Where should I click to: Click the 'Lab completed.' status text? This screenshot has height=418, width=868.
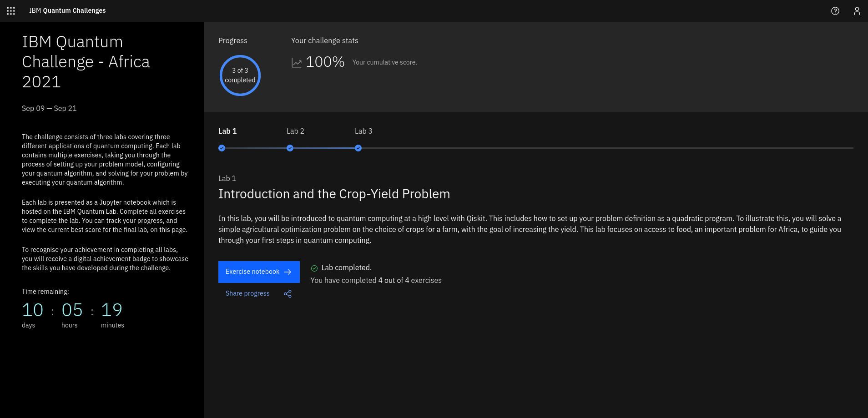pyautogui.click(x=346, y=267)
